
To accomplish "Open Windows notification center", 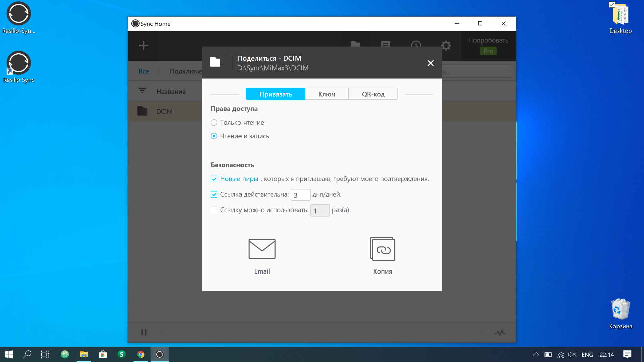I will (x=627, y=354).
